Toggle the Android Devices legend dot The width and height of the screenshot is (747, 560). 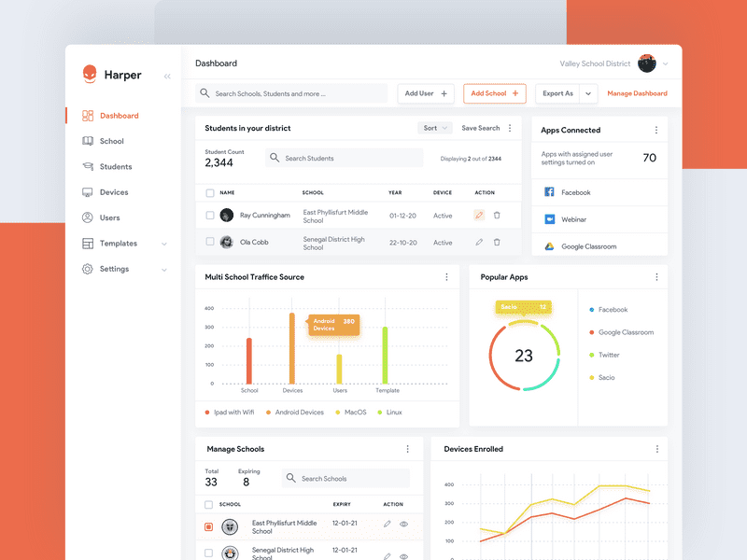tap(268, 413)
